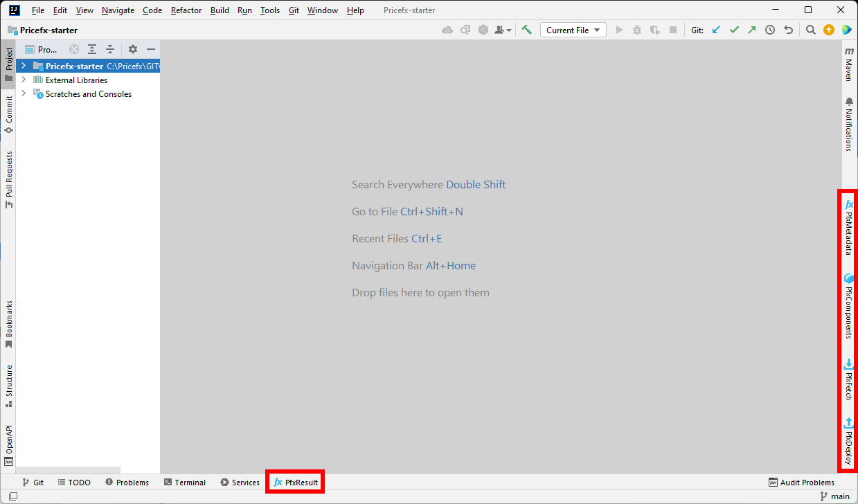The width and height of the screenshot is (858, 504).
Task: Open Search Everywhere magnifier icon
Action: [810, 30]
